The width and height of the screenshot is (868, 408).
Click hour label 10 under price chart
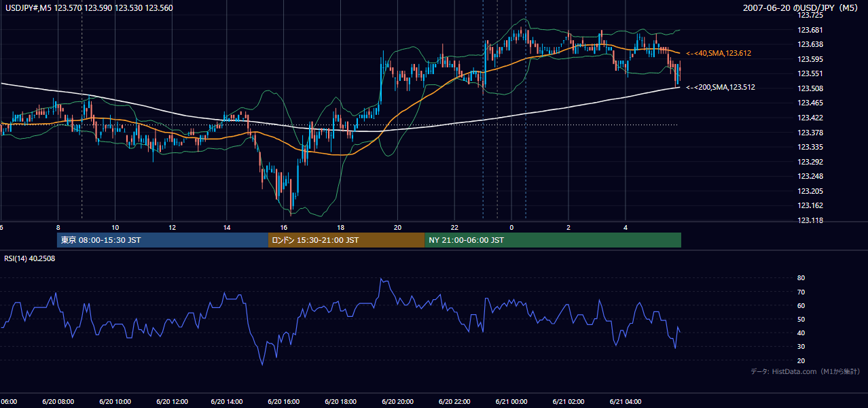click(x=115, y=227)
